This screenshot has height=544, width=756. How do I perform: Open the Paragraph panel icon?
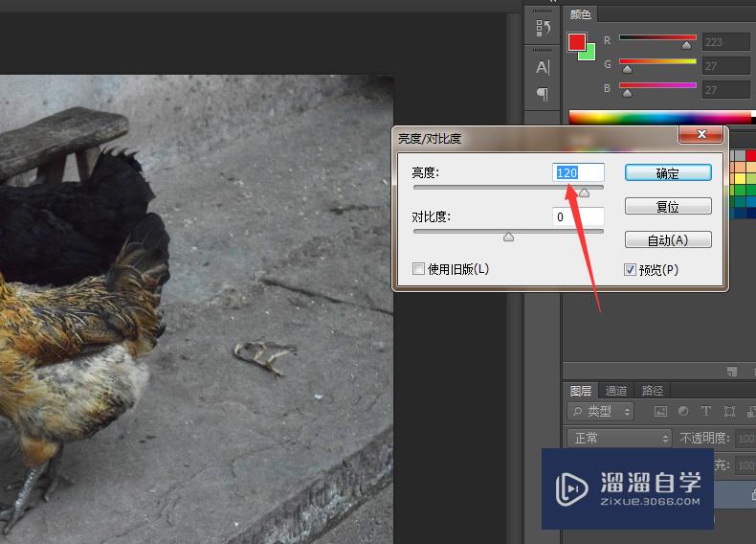(x=543, y=94)
